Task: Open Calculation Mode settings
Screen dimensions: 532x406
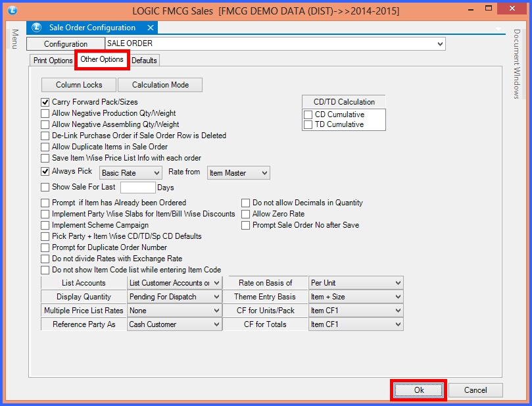Action: pyautogui.click(x=160, y=85)
